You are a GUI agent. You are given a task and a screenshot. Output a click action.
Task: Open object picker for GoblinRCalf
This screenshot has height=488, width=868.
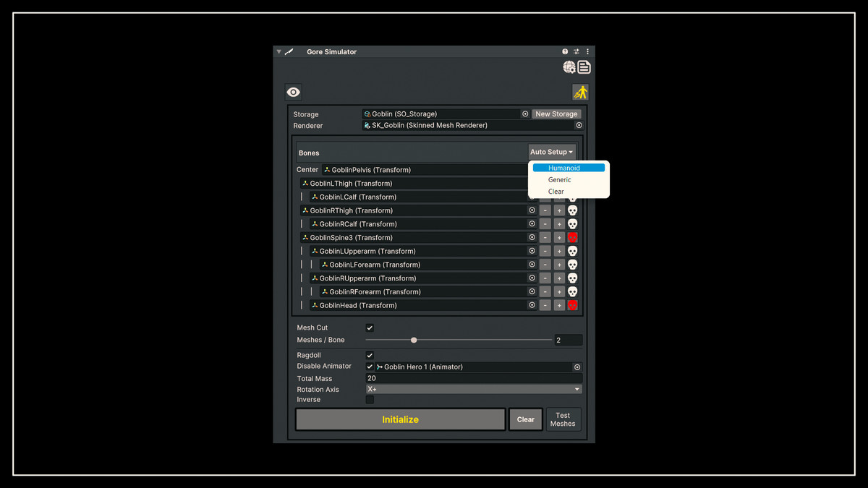click(532, 224)
